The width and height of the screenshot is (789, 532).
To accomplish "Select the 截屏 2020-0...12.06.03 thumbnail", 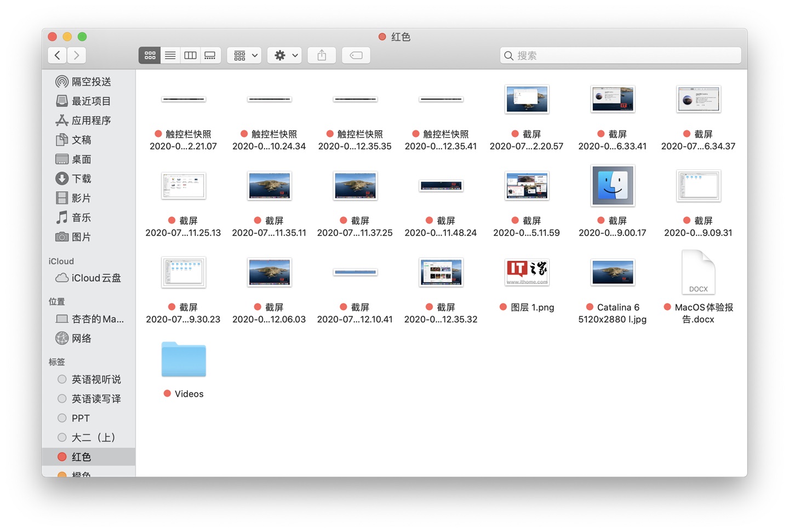I will click(269, 272).
